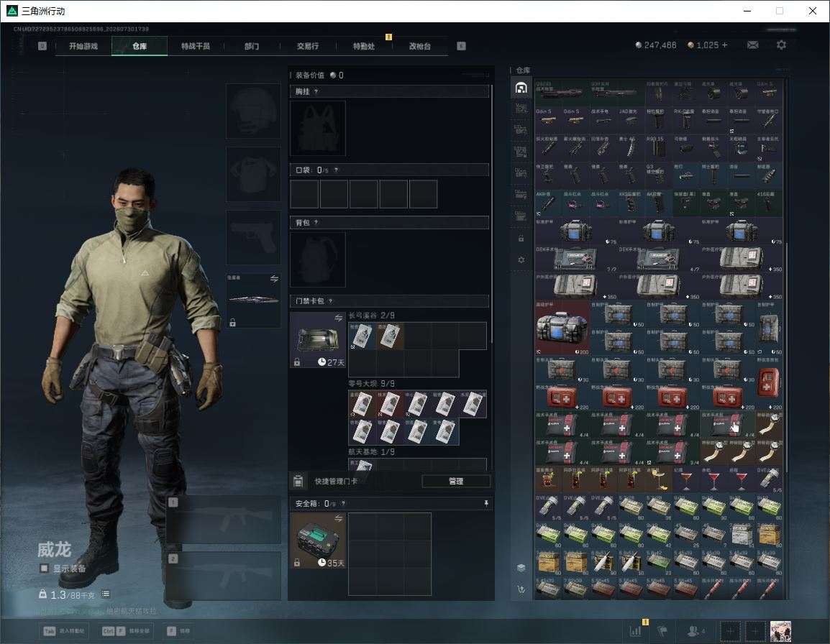Click the 快捷管理门卡 clipboard icon

pyautogui.click(x=298, y=481)
